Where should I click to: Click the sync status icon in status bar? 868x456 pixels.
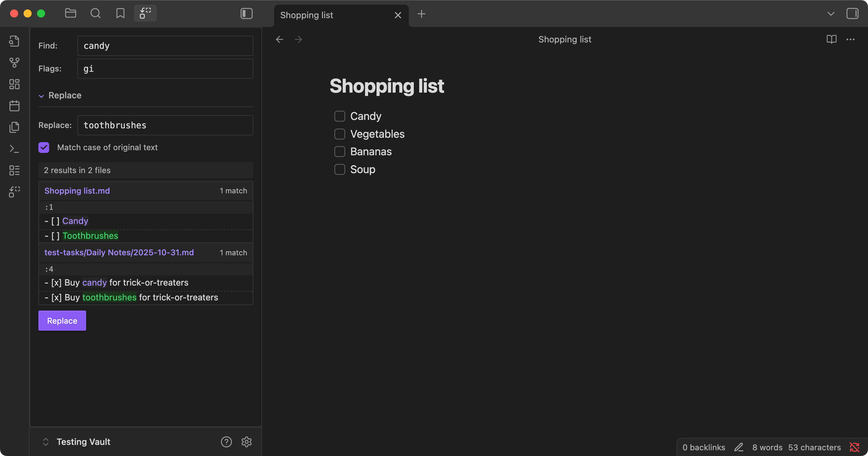[854, 447]
